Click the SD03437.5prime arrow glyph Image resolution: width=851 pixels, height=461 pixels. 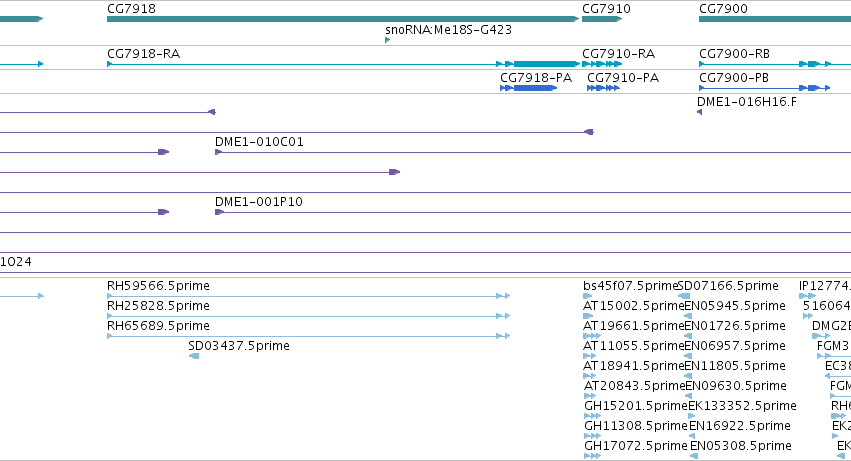[x=194, y=356]
